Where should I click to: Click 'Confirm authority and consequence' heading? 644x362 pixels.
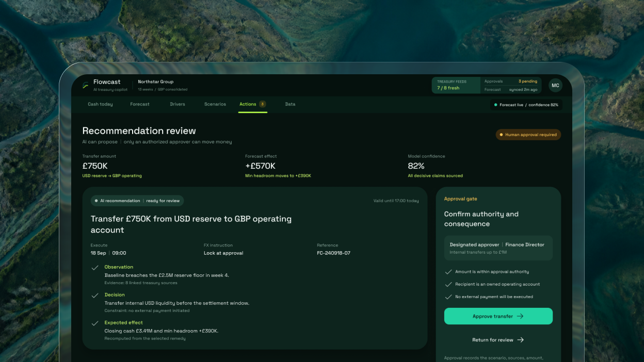[x=481, y=219]
